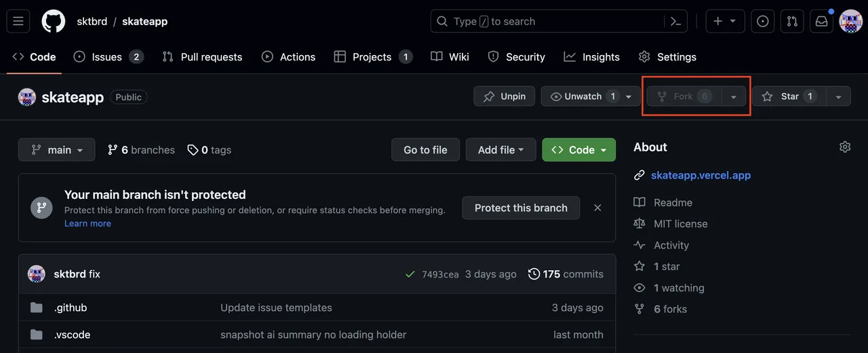Open the Security tab
The height and width of the screenshot is (353, 868).
(516, 57)
